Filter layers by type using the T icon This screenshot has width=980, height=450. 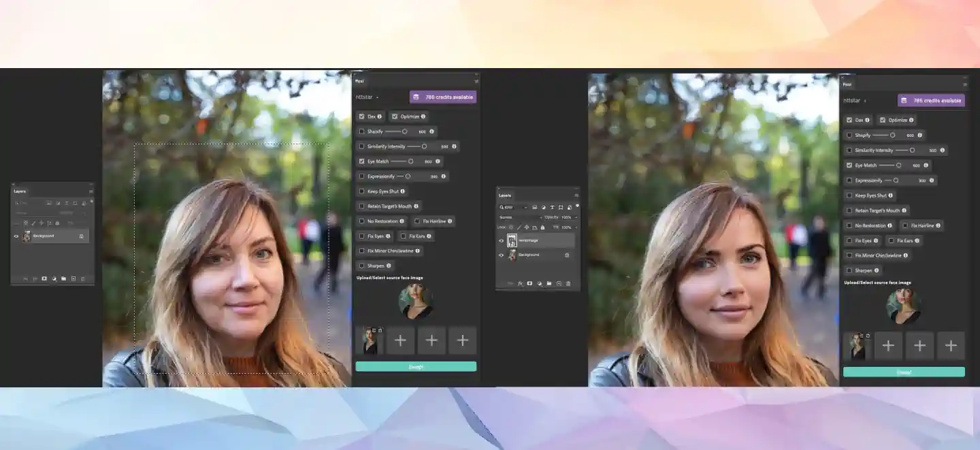[552, 207]
